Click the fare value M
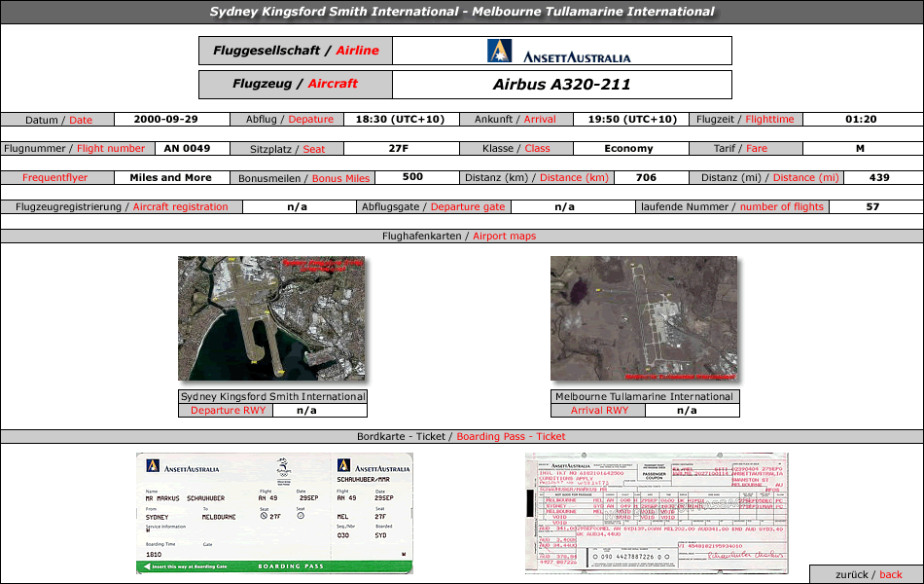Viewport: 924px width, 584px height. click(861, 148)
